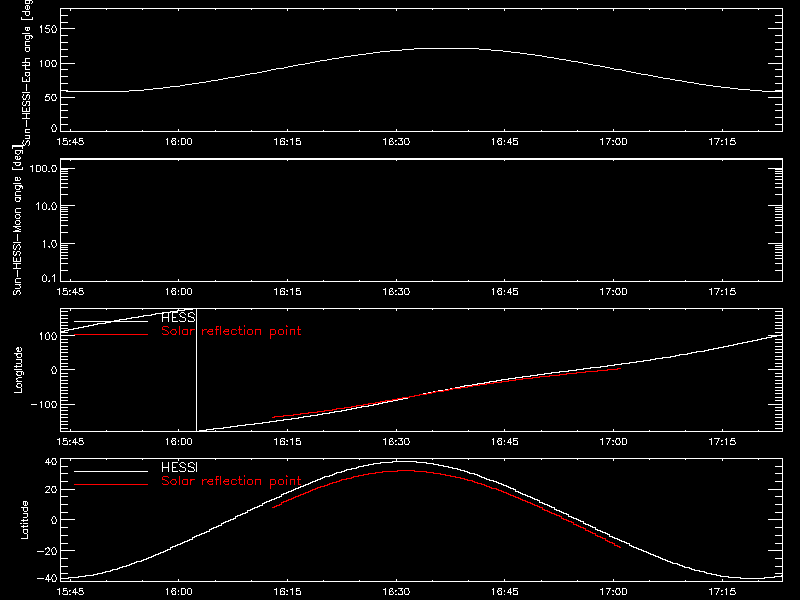Click the 50 tick on Earth angle axis
This screenshot has height=600, width=800.
tap(51, 97)
